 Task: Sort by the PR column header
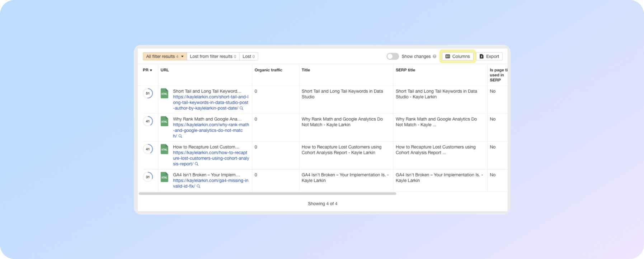point(147,70)
